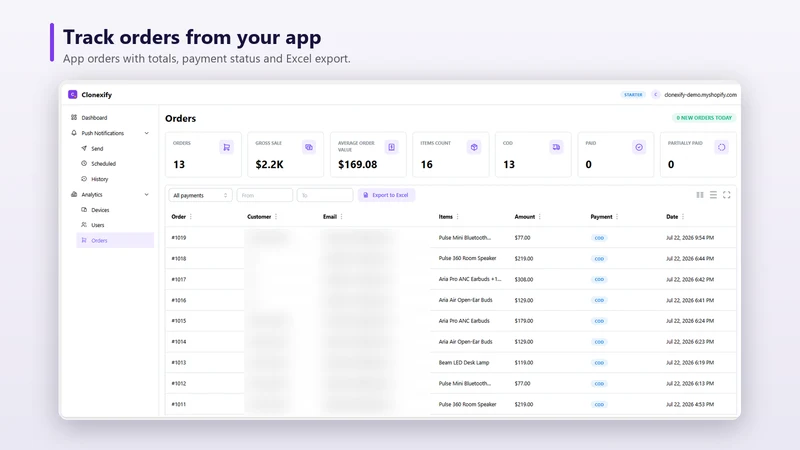Toggle row density icon
Image resolution: width=800 pixels, height=450 pixels.
713,195
